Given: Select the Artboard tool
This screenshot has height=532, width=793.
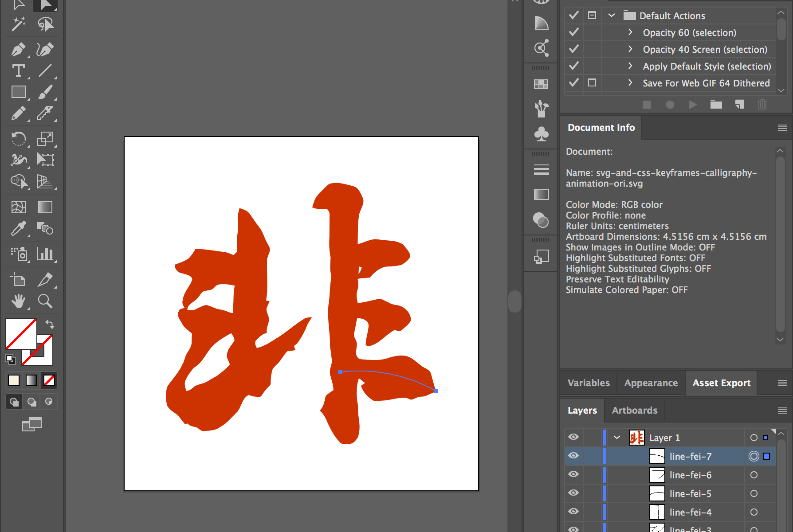Looking at the screenshot, I should click(19, 280).
